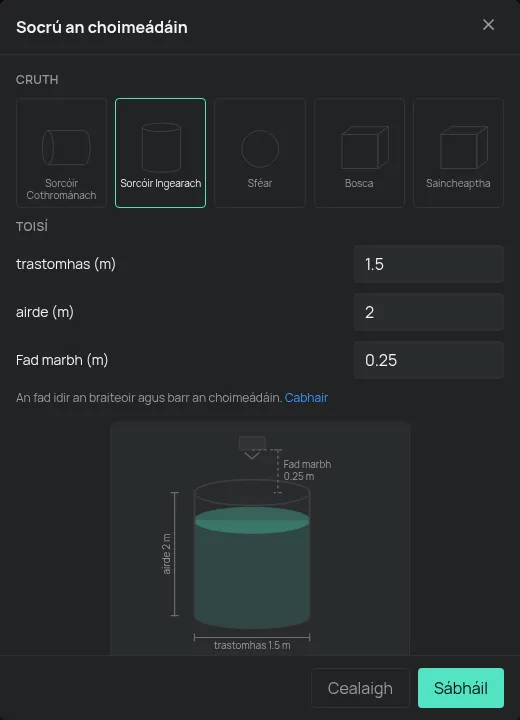Image resolution: width=520 pixels, height=720 pixels.
Task: Click the CRUTH section heading
Action: tap(37, 80)
